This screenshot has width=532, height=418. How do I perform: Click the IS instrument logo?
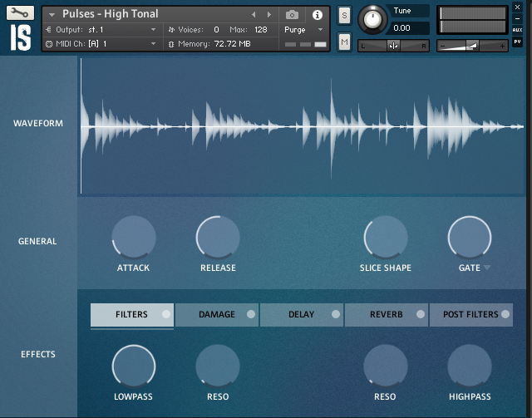pos(20,37)
